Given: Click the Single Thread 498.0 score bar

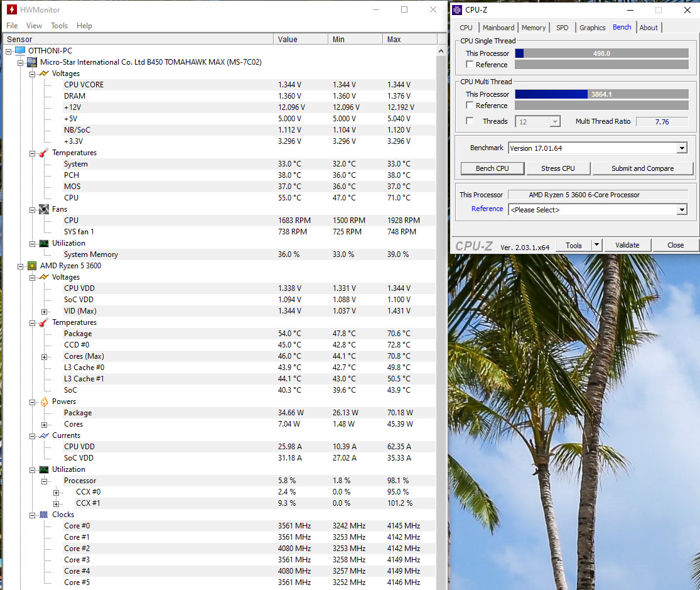Looking at the screenshot, I should (x=601, y=53).
